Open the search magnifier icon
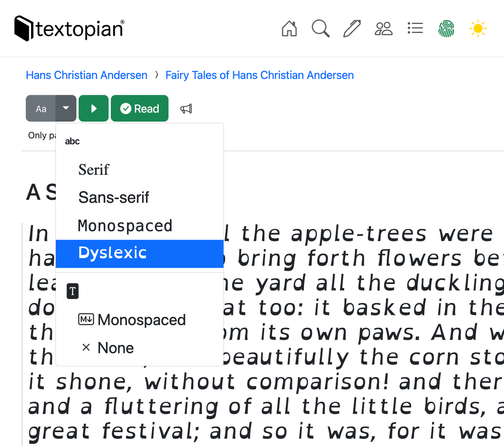This screenshot has height=446, width=504. coord(320,29)
